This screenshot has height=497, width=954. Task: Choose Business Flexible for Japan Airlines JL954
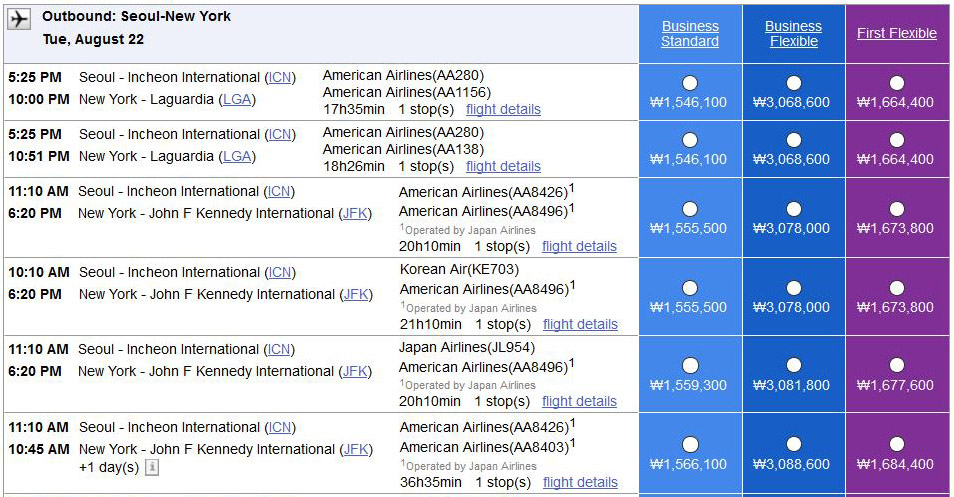[793, 366]
